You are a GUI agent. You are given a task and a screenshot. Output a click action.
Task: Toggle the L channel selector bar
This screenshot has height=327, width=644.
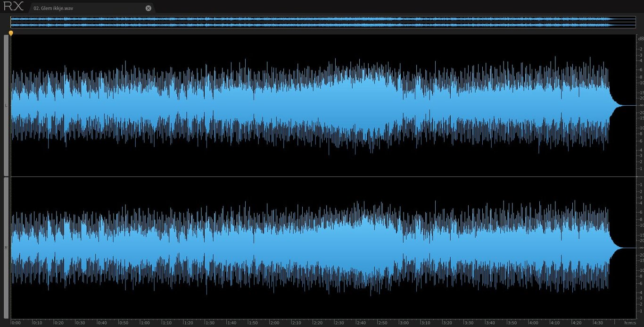(6, 105)
